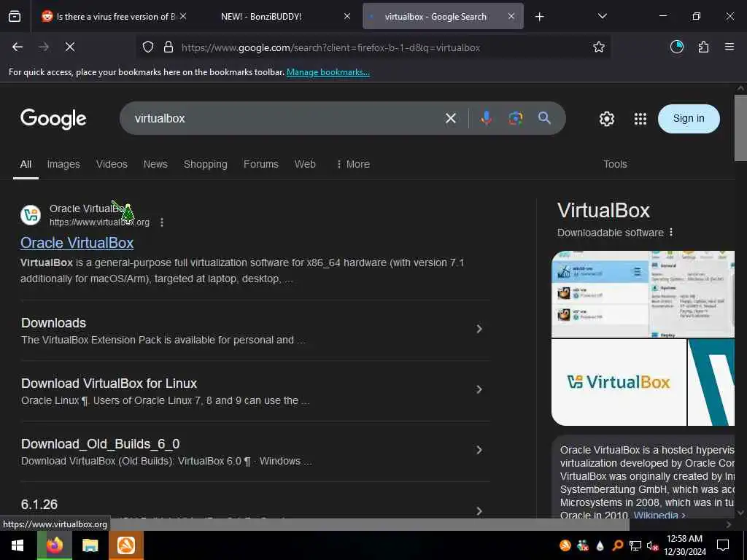Open the Downloads sitelink heading
This screenshot has height=560, width=747.
[53, 323]
